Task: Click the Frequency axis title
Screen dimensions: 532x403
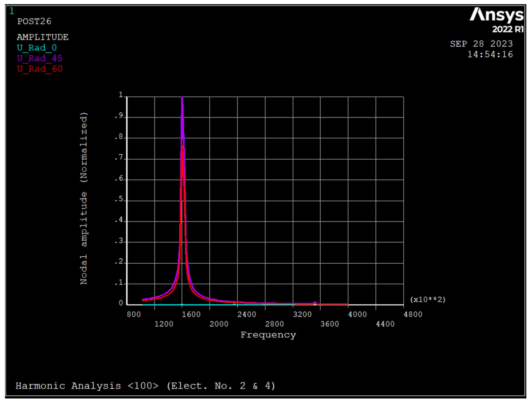Action: coord(268,335)
